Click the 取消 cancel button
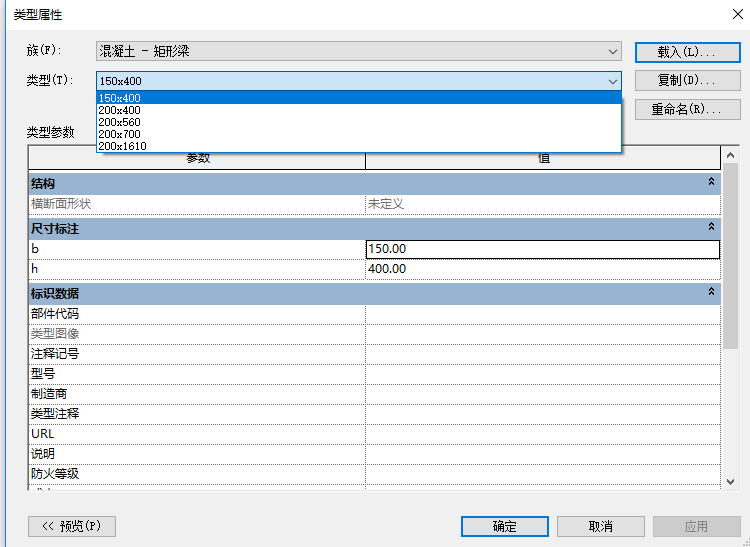750x547 pixels. 600,526
